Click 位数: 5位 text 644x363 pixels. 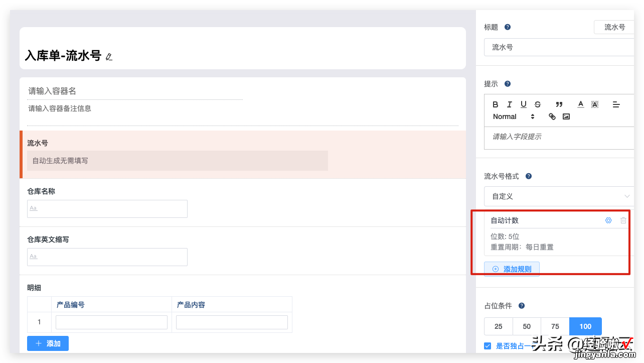[x=505, y=236]
